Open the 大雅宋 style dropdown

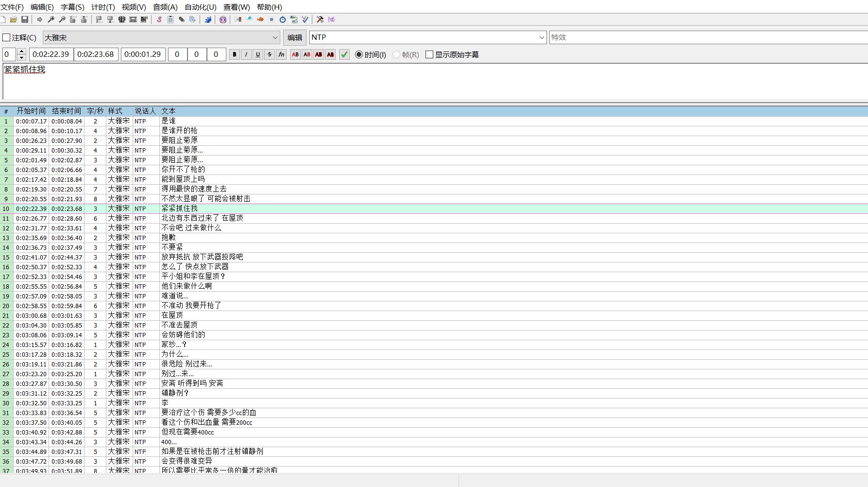[161, 37]
